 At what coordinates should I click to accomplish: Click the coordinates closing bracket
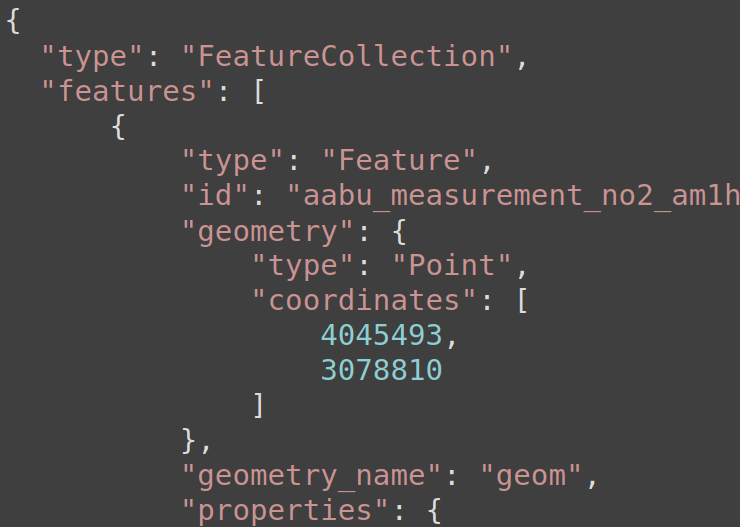click(x=259, y=405)
